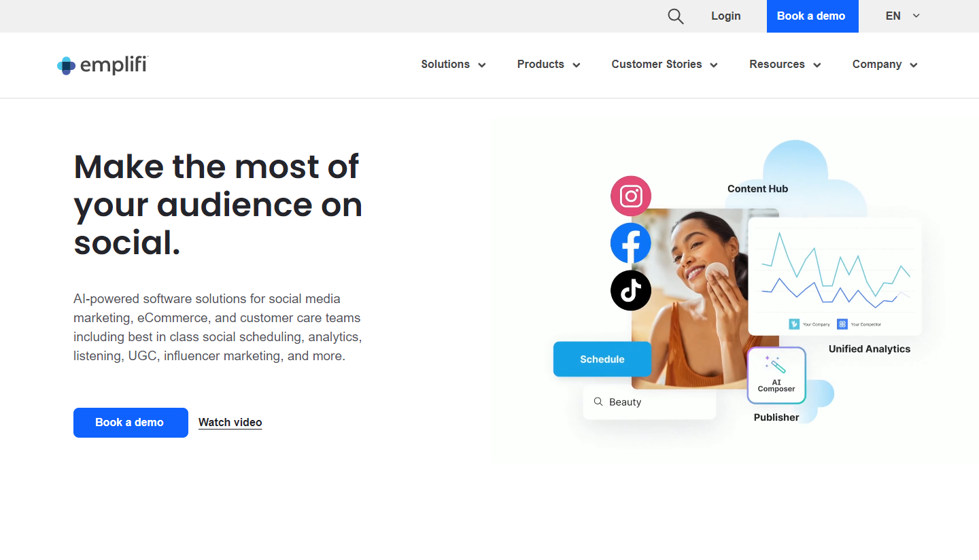Open the search magnifier icon
The image size is (979, 560).
coord(675,16)
